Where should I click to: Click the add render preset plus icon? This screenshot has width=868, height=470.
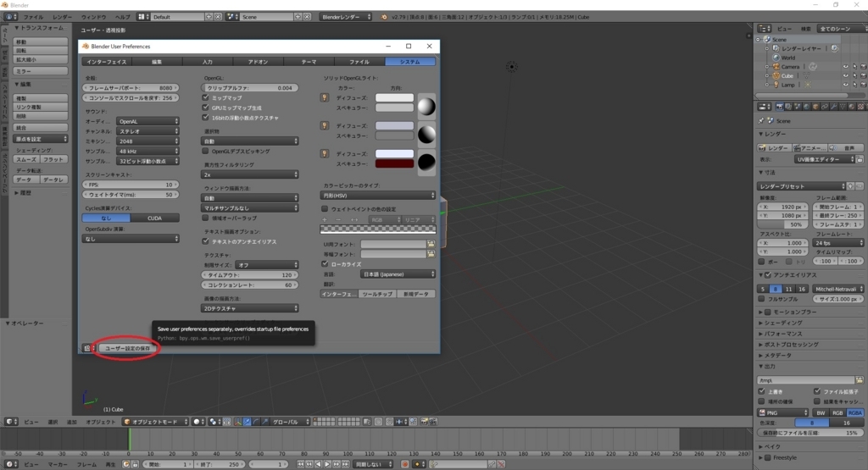(x=851, y=186)
